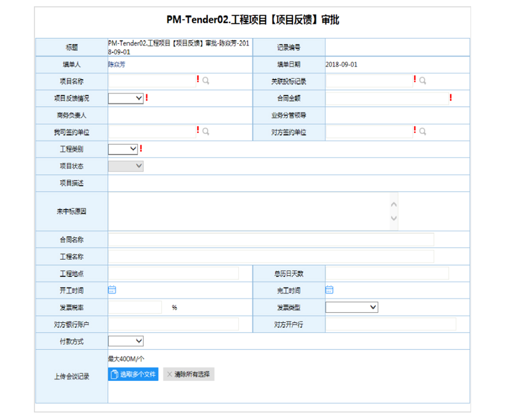The image size is (505, 420).
Task: Click the 未中标原因 scroll down arrow
Action: click(x=394, y=218)
